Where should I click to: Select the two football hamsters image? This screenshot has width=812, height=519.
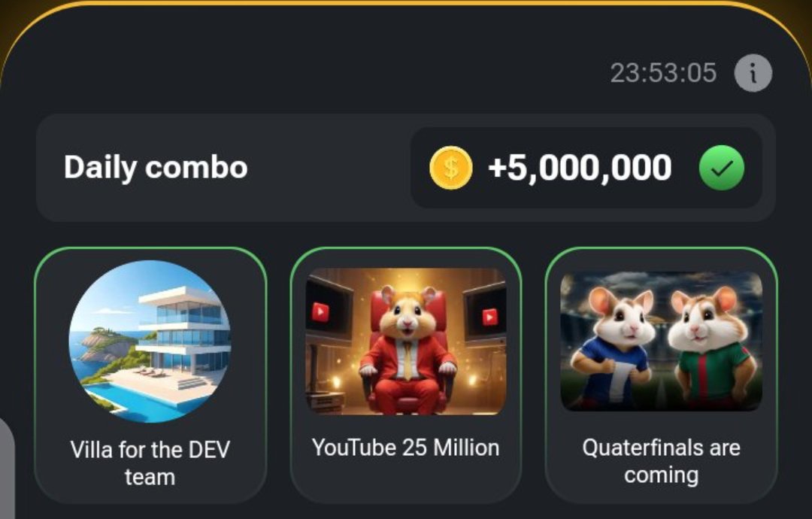[x=662, y=341]
